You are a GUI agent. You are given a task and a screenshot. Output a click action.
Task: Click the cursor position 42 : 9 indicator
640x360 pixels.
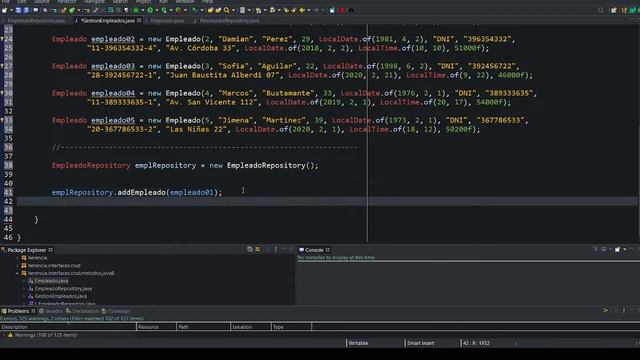476,343
